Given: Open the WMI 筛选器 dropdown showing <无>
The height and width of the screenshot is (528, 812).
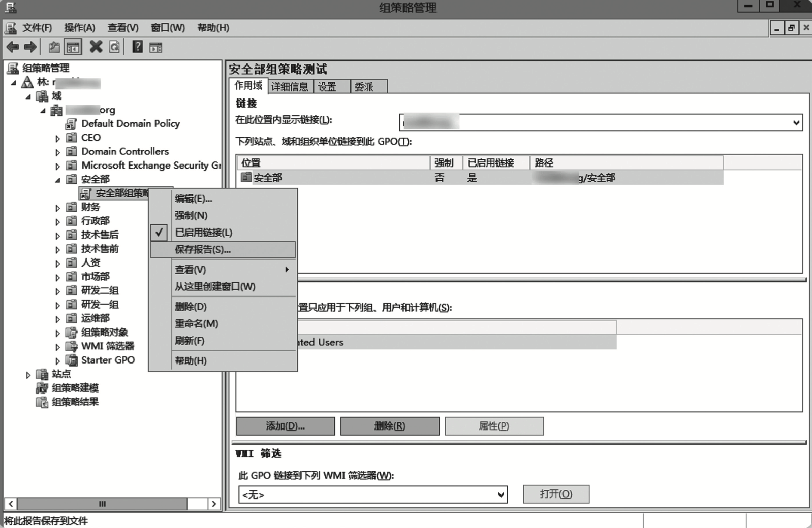Looking at the screenshot, I should pyautogui.click(x=501, y=494).
